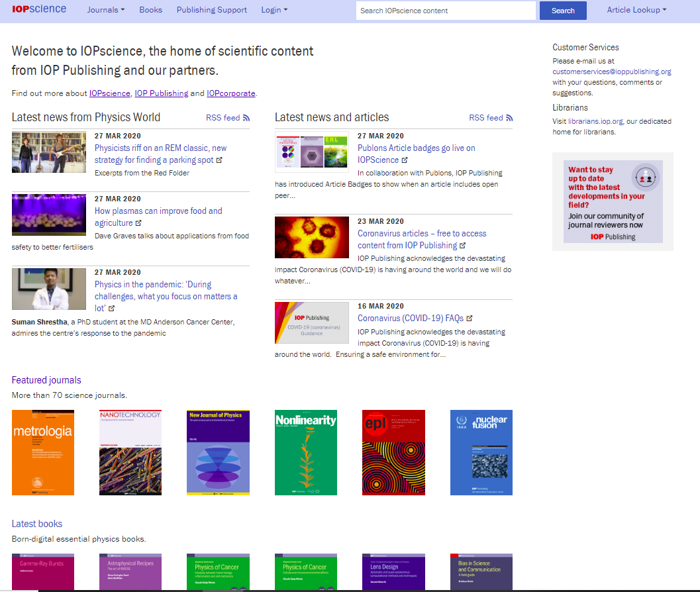This screenshot has width=700, height=592.
Task: Open the New Journal of Physics cover
Action: click(x=218, y=453)
